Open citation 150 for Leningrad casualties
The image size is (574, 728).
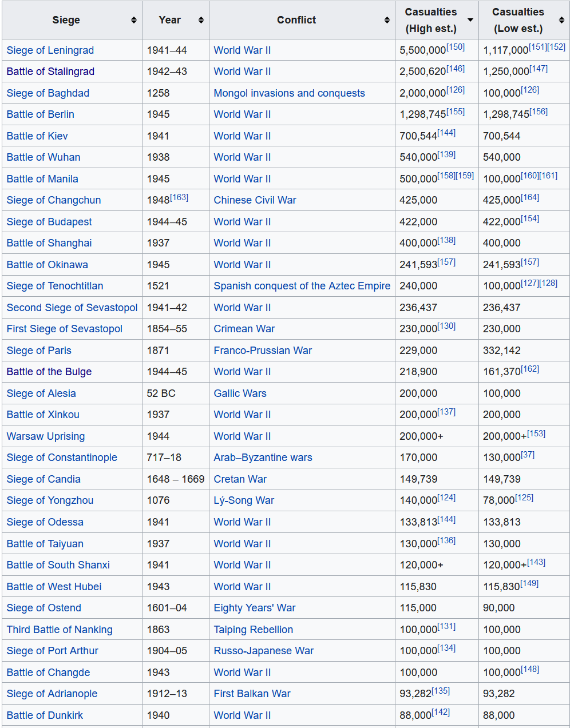click(x=456, y=47)
